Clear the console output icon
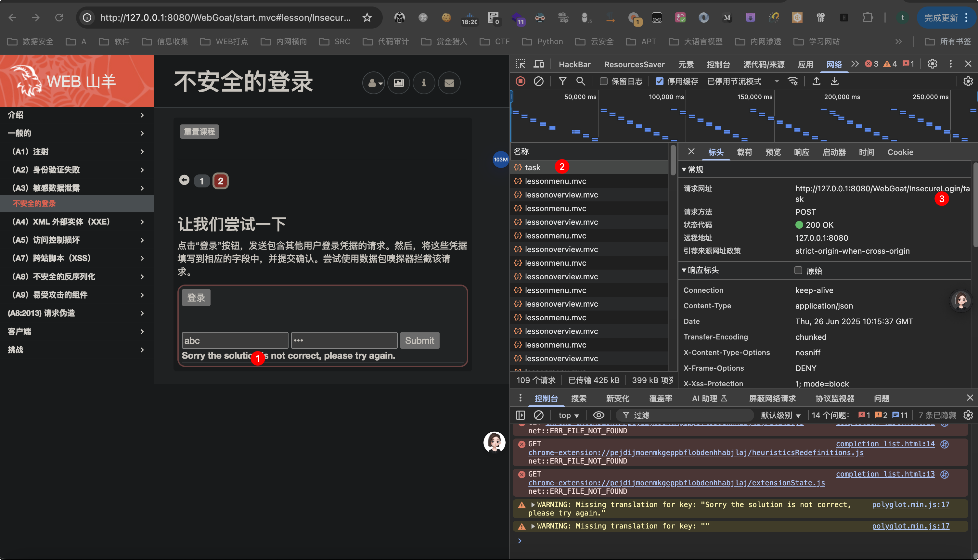This screenshot has width=978, height=560. [x=539, y=415]
